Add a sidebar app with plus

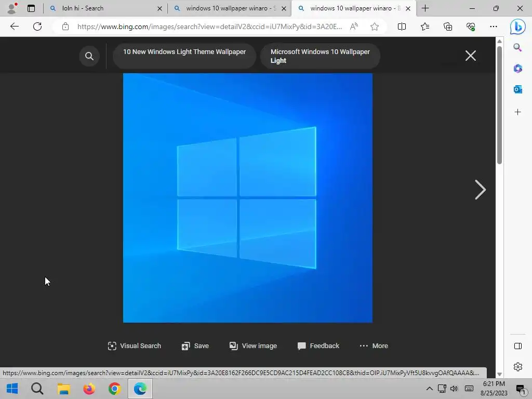(517, 112)
